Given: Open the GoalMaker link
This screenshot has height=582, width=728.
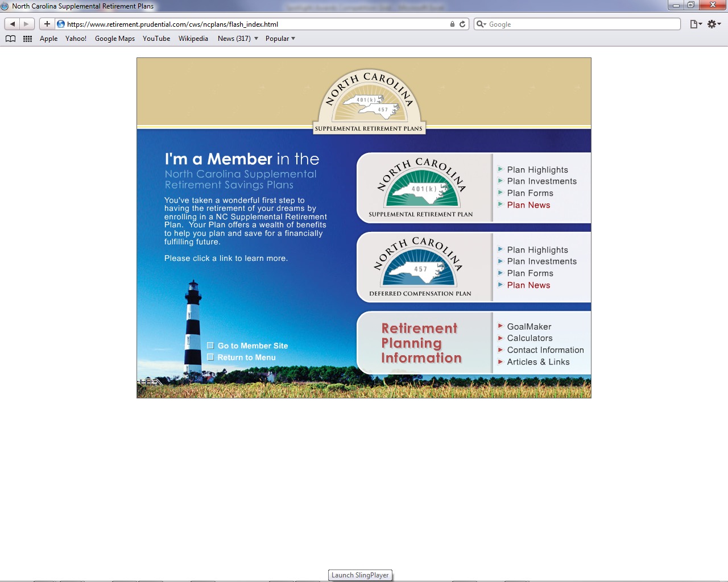Looking at the screenshot, I should tap(529, 327).
